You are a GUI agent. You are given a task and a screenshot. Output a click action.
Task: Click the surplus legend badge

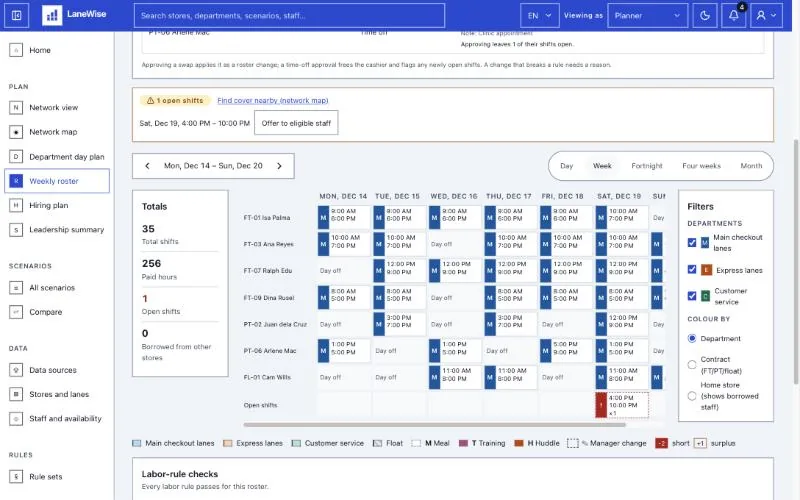coord(700,443)
